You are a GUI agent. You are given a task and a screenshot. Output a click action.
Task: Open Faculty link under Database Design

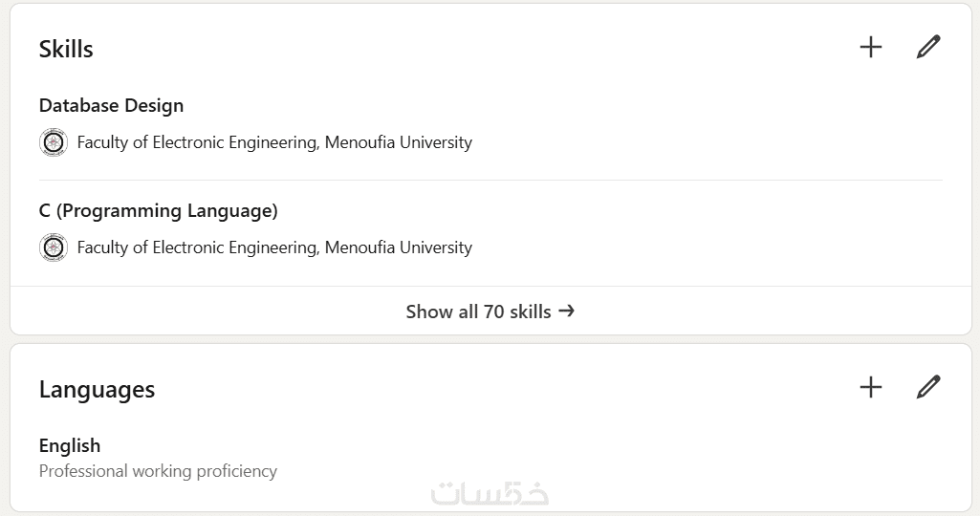(x=274, y=142)
